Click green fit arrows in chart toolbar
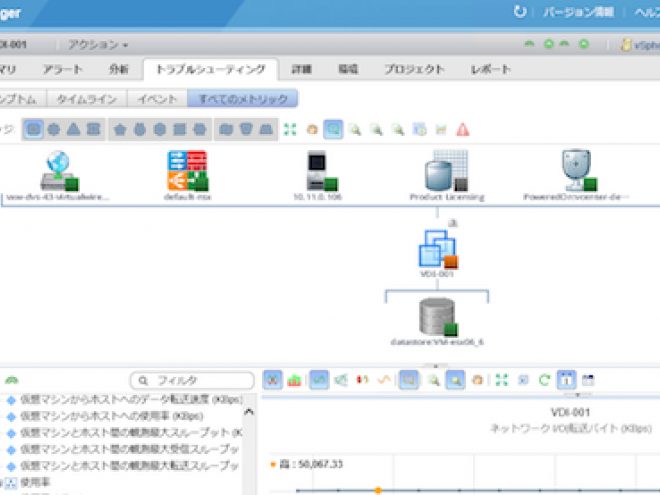This screenshot has height=495, width=660. point(501,381)
